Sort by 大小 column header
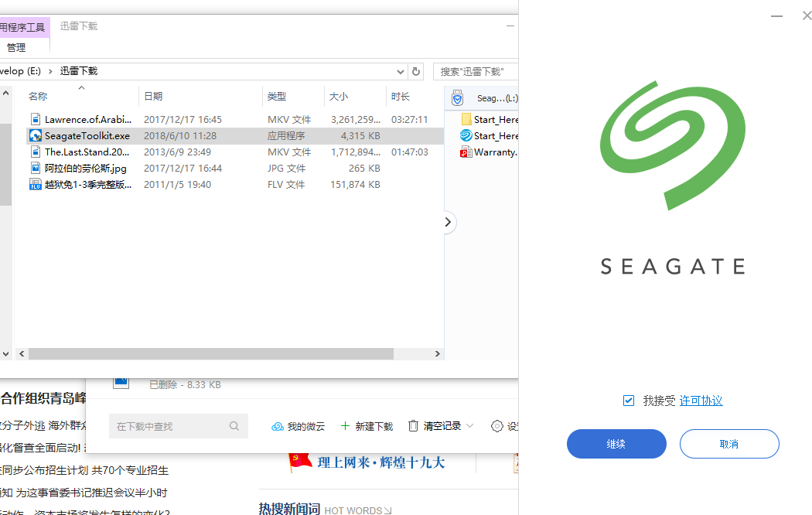 (x=339, y=96)
